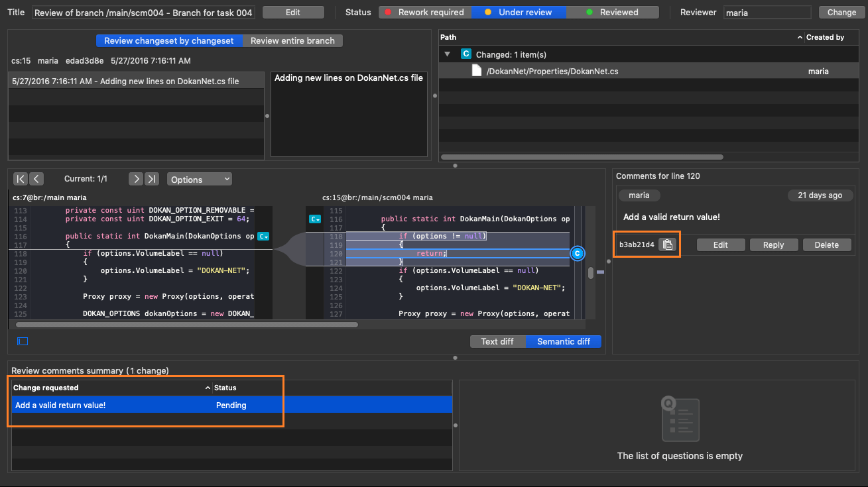
Task: Click the 'Comments for line 120' heading
Action: 658,176
